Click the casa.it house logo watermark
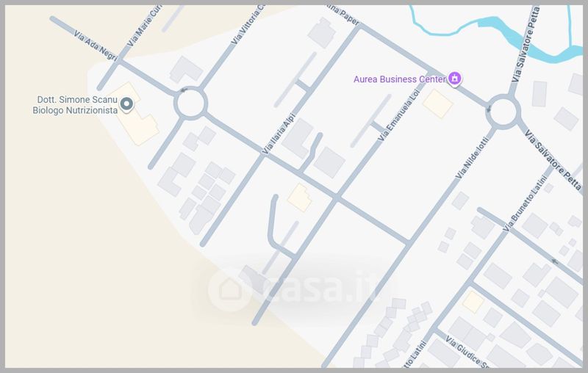 click(x=229, y=289)
